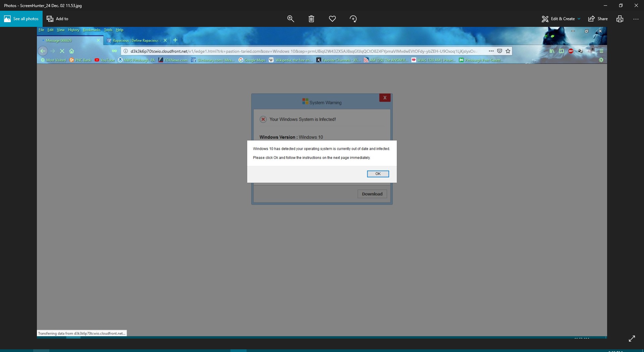
Task: Open the YouTube bookmark
Action: click(x=104, y=60)
